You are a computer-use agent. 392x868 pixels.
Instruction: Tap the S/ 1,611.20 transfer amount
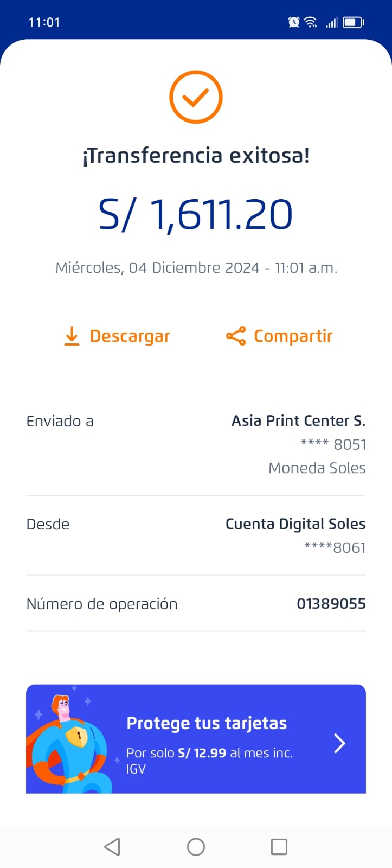pos(196,215)
